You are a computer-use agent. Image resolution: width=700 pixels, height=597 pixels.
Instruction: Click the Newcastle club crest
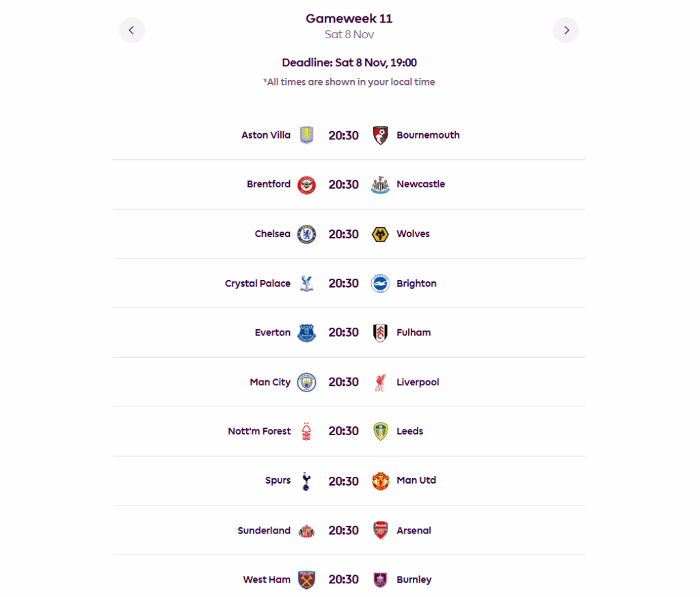pyautogui.click(x=380, y=184)
